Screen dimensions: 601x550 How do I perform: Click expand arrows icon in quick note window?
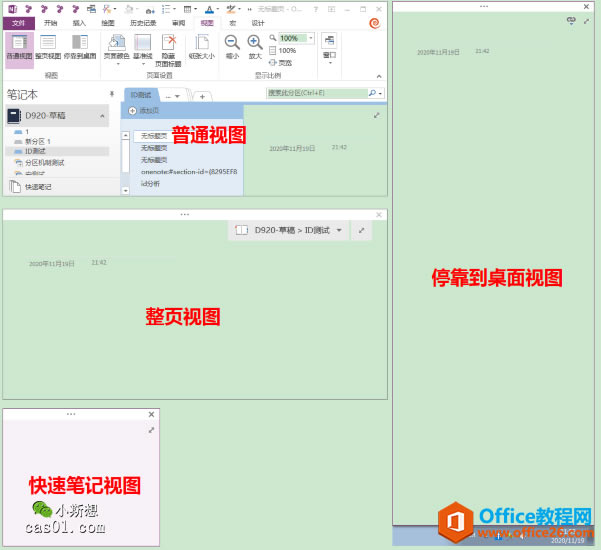151,430
